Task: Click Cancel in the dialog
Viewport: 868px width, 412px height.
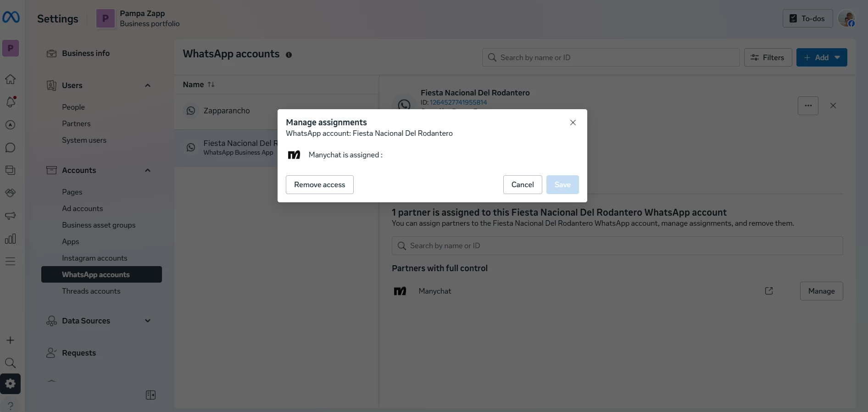Action: (x=523, y=184)
